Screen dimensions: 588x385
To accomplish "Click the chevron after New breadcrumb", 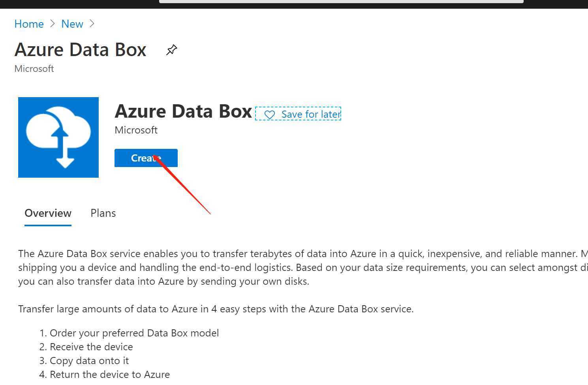I will tap(92, 24).
